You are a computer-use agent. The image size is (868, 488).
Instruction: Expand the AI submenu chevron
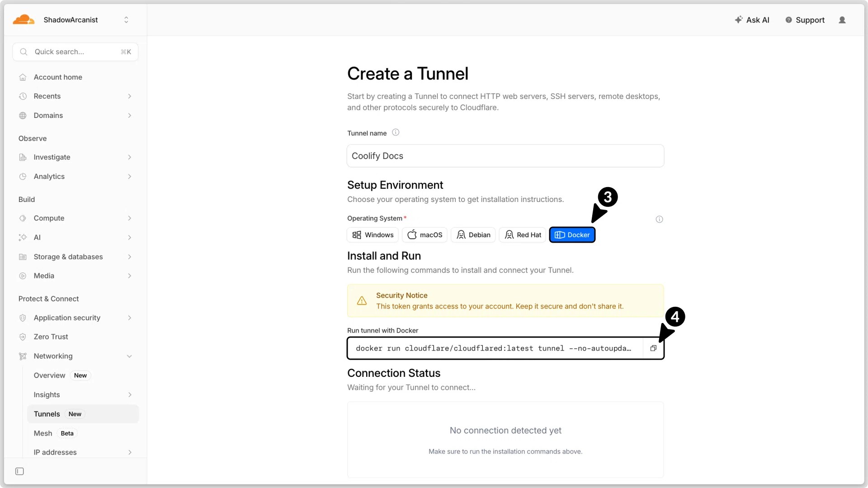(x=130, y=238)
